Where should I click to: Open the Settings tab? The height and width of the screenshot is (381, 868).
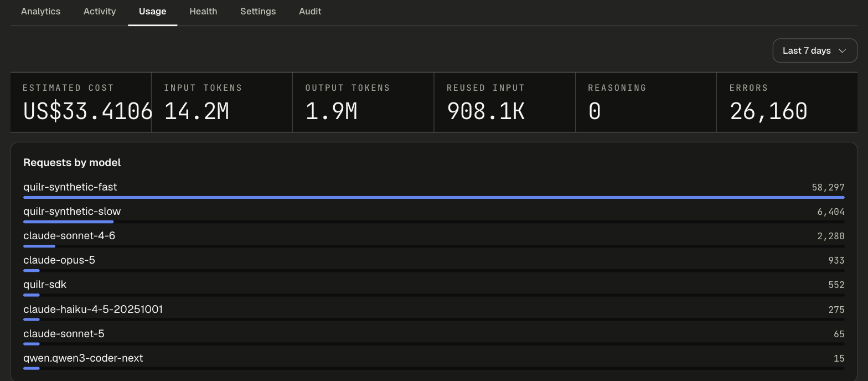(258, 12)
